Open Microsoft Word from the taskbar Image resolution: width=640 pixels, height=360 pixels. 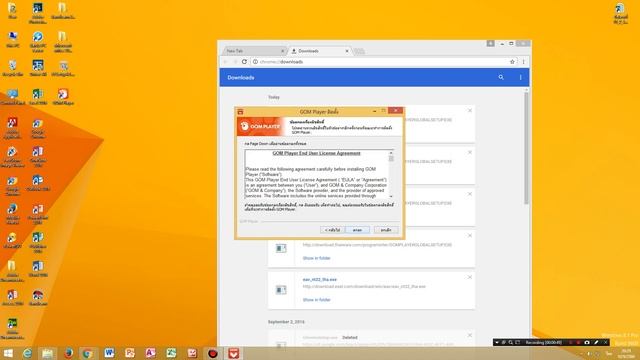pyautogui.click(x=109, y=353)
